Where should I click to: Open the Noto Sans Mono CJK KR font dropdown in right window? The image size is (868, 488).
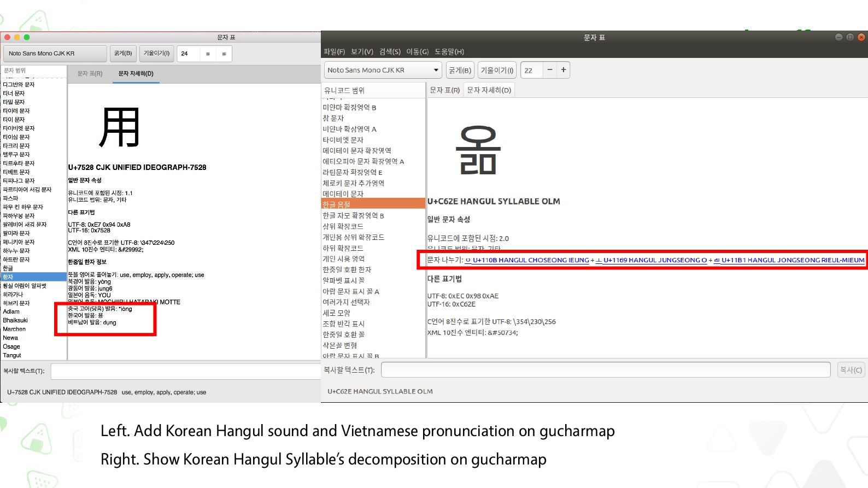click(x=383, y=70)
